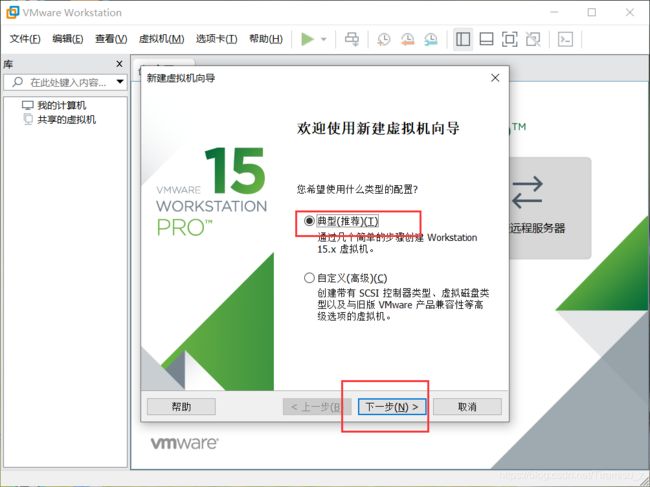Open the 查看(V) menu
The width and height of the screenshot is (650, 487).
(x=111, y=39)
